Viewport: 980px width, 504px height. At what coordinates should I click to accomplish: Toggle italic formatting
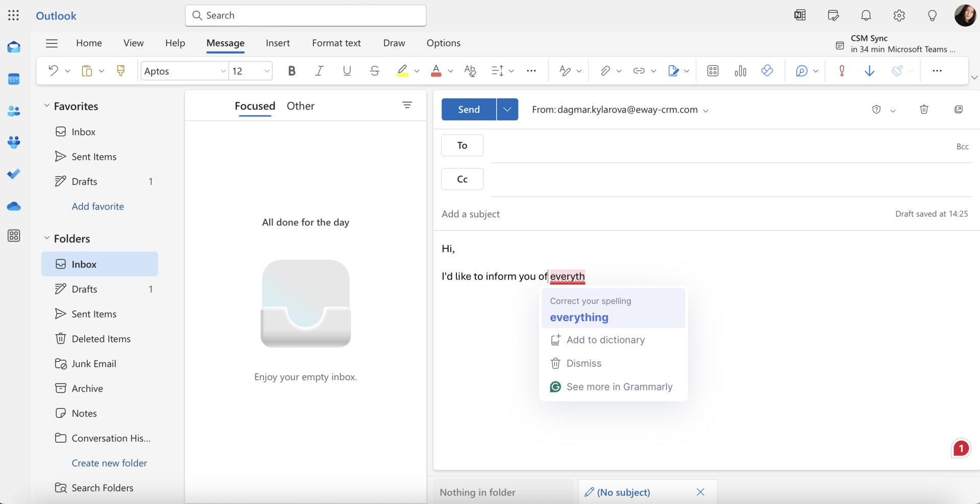click(319, 70)
